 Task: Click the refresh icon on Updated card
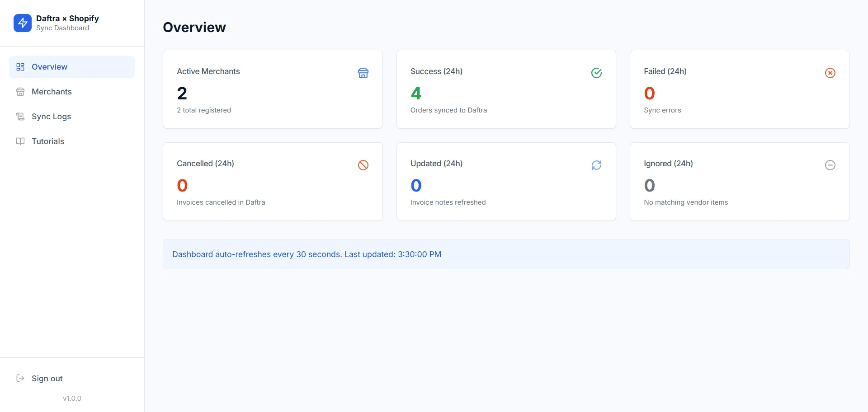pyautogui.click(x=597, y=165)
